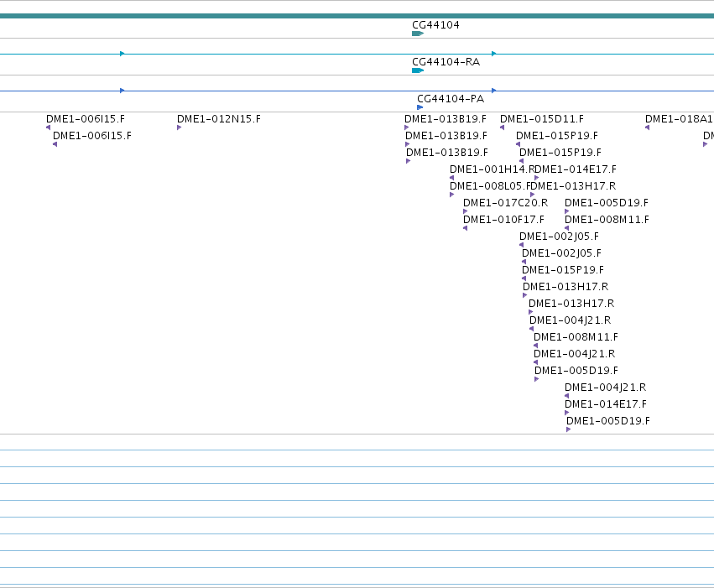
Task: Click the purple triangle under DME1-018A1 label
Action: point(647,127)
